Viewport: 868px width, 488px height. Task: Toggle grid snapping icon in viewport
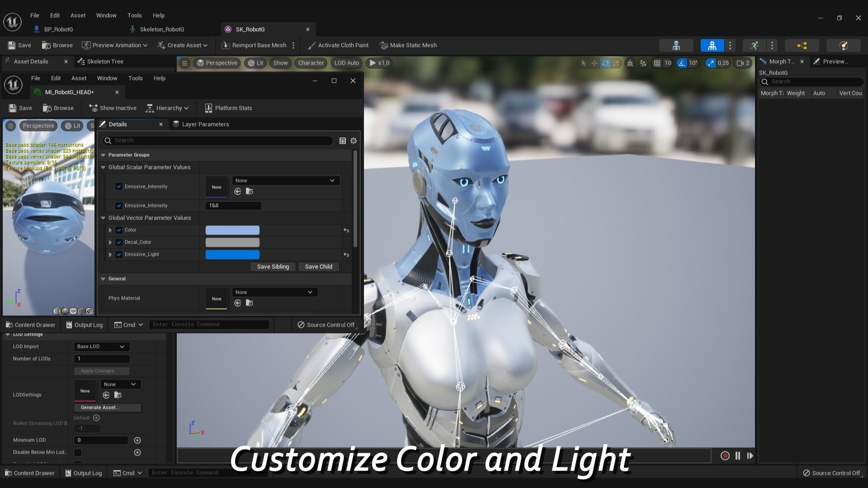tap(657, 63)
